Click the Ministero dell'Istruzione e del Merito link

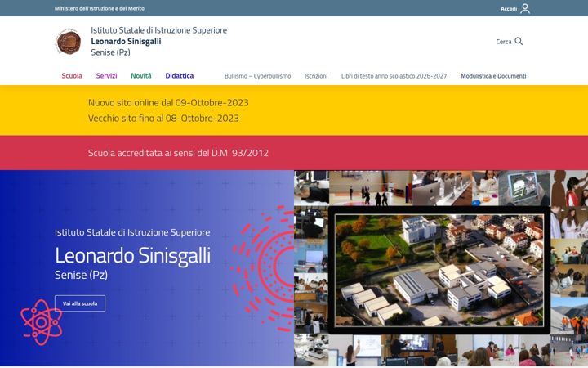[100, 8]
